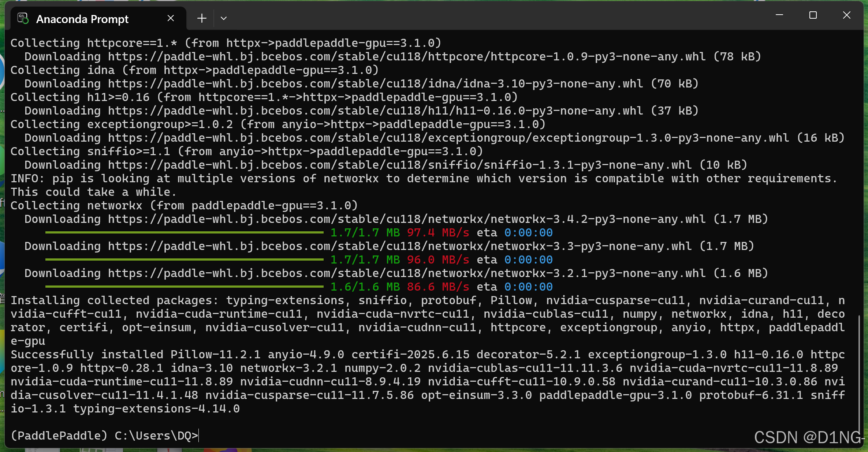Screen dimensions: 868x452
Task: Maximize the Anaconda Prompt window
Action: click(813, 15)
